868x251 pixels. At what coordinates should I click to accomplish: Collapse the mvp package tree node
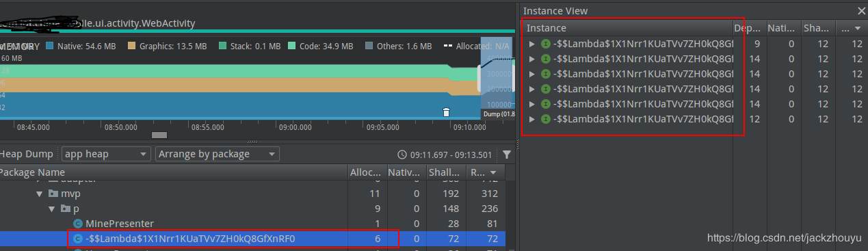[x=40, y=194]
